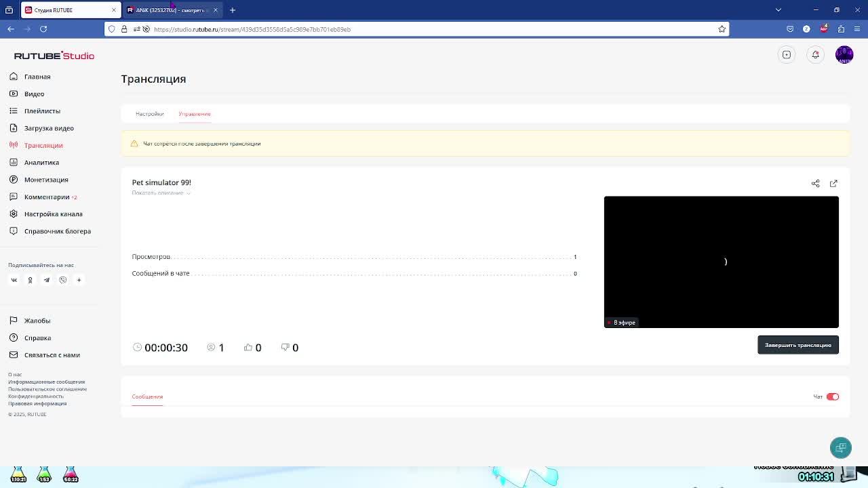Open stream in new window icon
Screen dimensions: 868x488
tap(833, 183)
